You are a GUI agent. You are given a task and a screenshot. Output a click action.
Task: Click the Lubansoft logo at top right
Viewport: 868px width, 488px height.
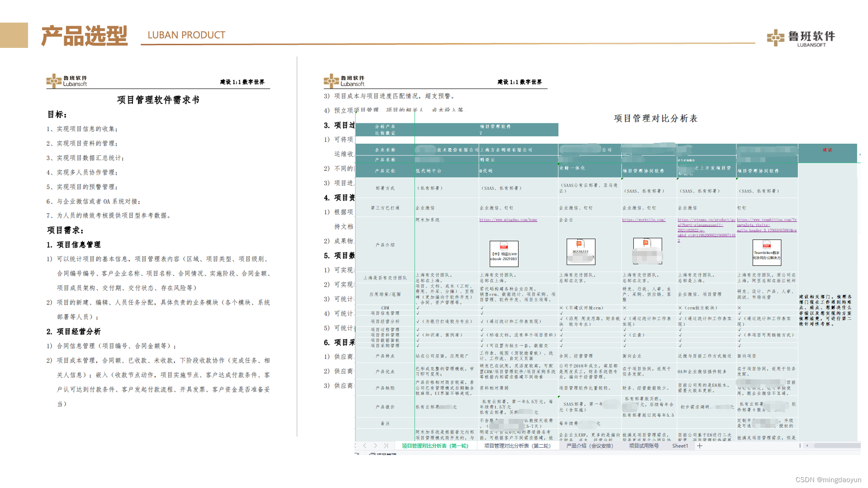coord(801,38)
